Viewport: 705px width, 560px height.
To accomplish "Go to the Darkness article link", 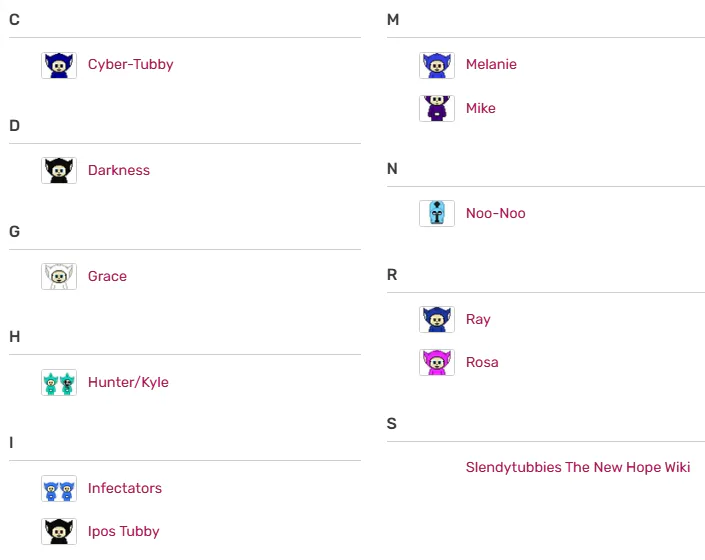I will pyautogui.click(x=118, y=171).
